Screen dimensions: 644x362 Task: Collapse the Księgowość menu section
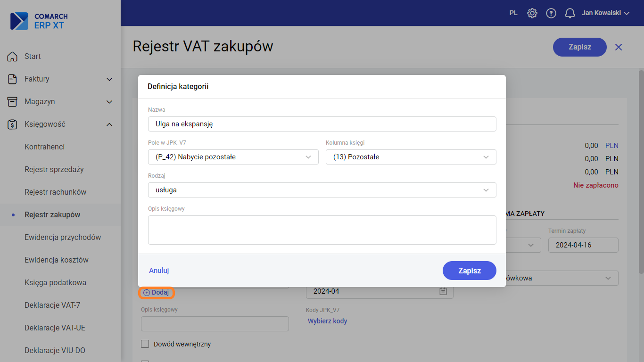coord(109,124)
